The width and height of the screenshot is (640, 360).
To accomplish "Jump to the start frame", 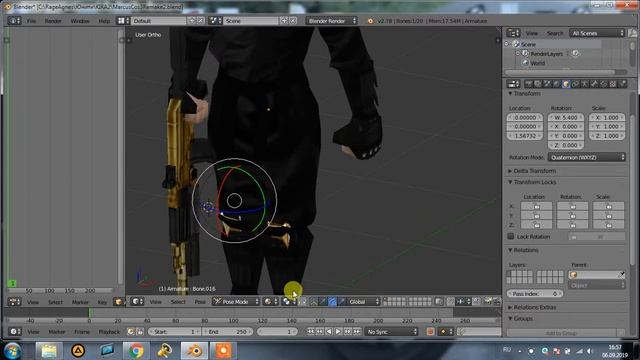I will tap(311, 332).
